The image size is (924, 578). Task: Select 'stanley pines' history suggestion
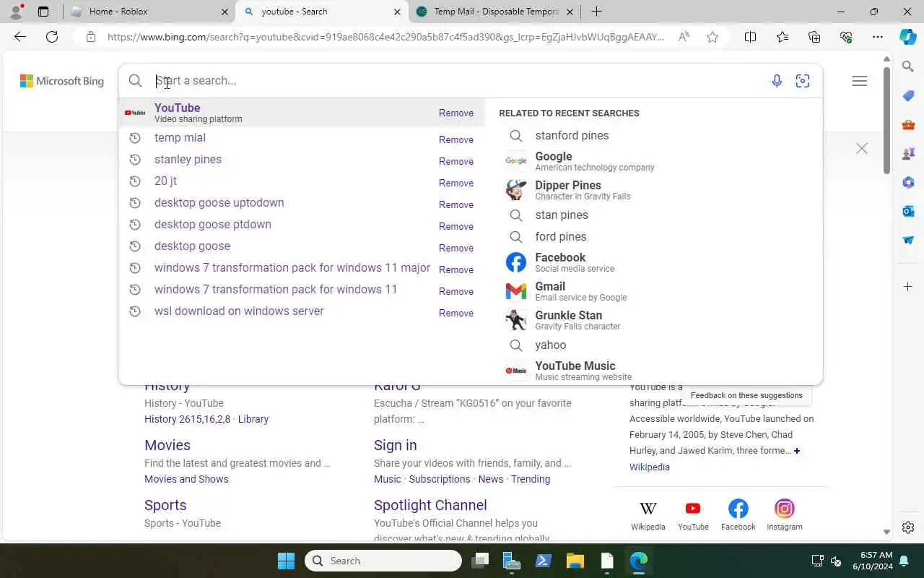coord(188,159)
